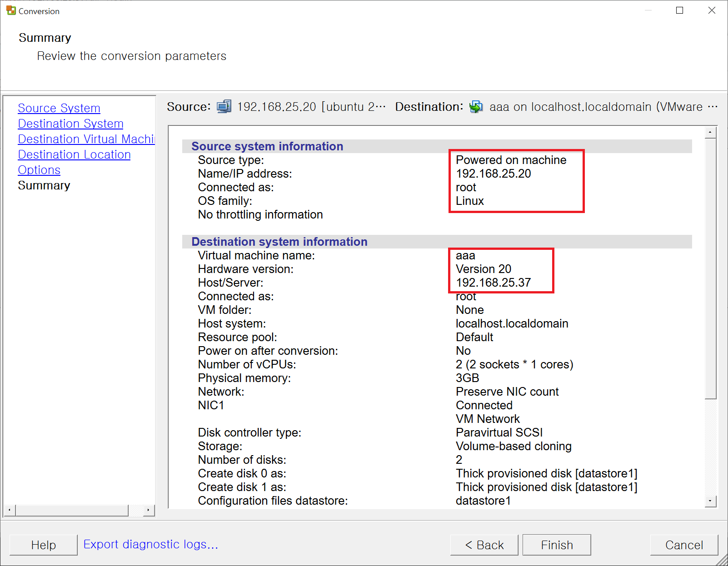Click virtual machine name aaa value
Image resolution: width=728 pixels, height=566 pixels.
pos(465,255)
